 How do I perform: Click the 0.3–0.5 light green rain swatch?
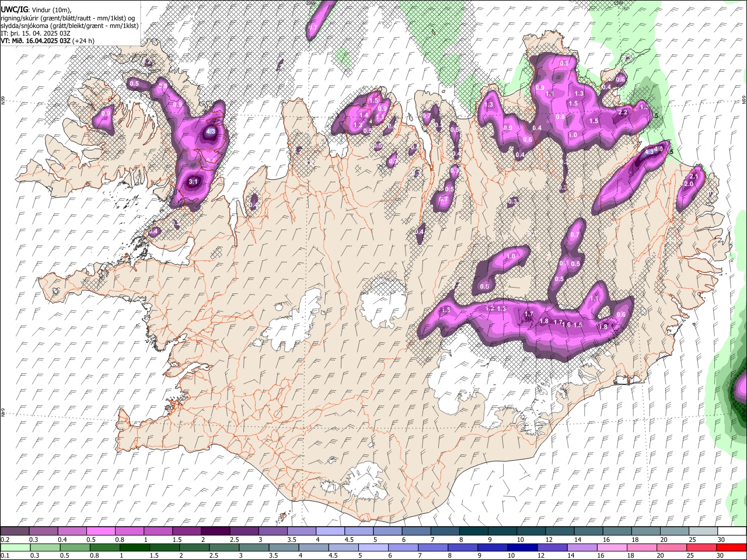46,547
